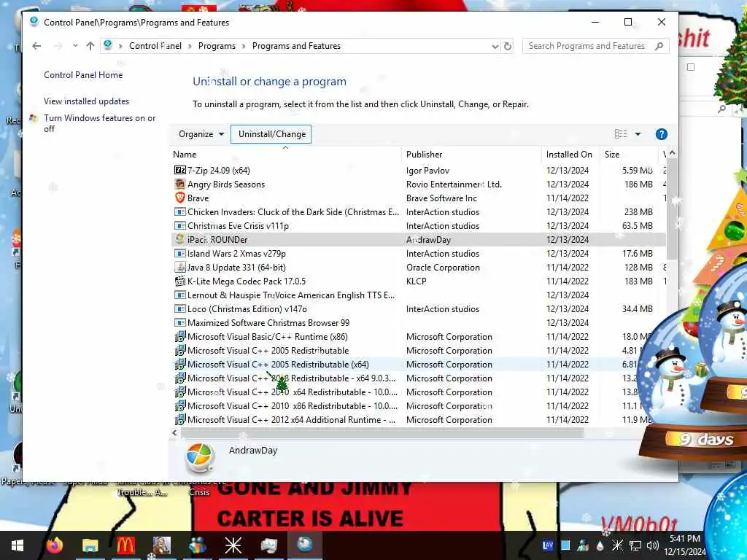This screenshot has height=560, width=747.
Task: Go back with the Back arrow
Action: tap(36, 46)
